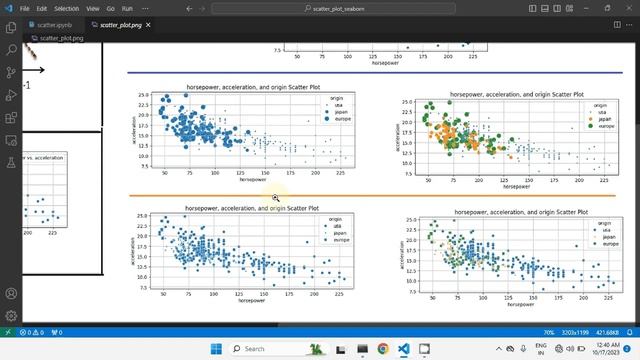
Task: Open the Snipping Tool taskbar icon
Action: click(424, 349)
